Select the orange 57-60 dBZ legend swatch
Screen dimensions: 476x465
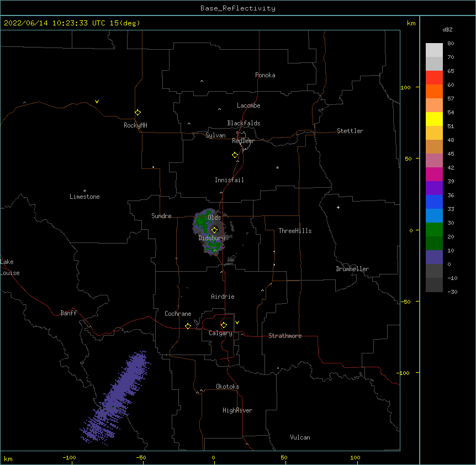click(434, 91)
